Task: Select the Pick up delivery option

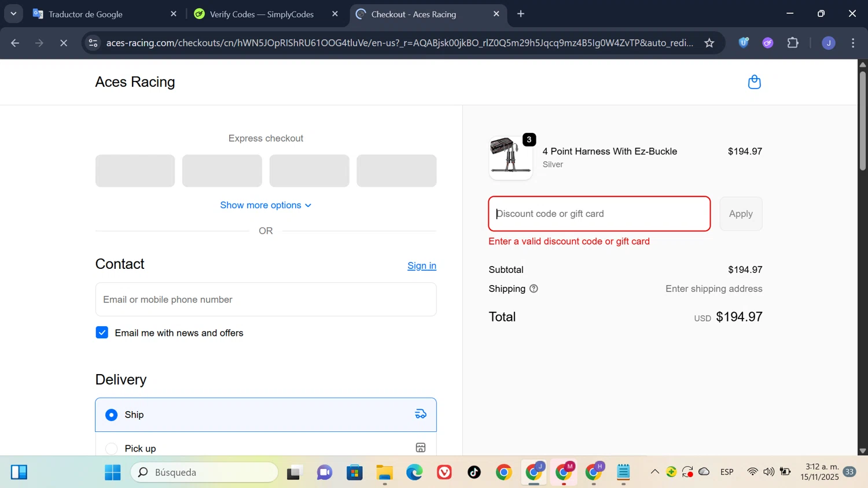Action: click(266, 446)
